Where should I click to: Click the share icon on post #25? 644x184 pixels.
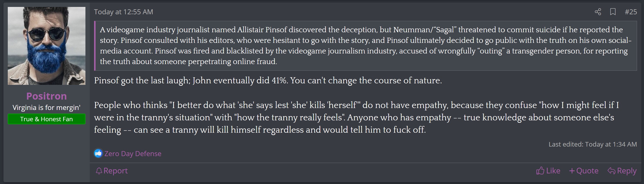(x=598, y=12)
